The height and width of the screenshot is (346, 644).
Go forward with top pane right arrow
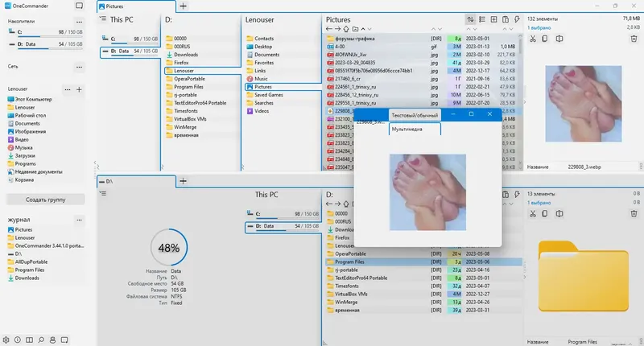point(337,29)
